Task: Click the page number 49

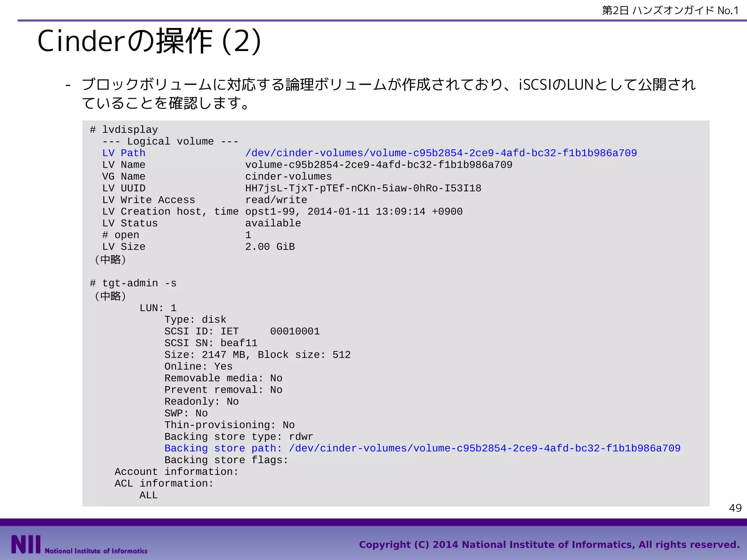Action: click(735, 508)
